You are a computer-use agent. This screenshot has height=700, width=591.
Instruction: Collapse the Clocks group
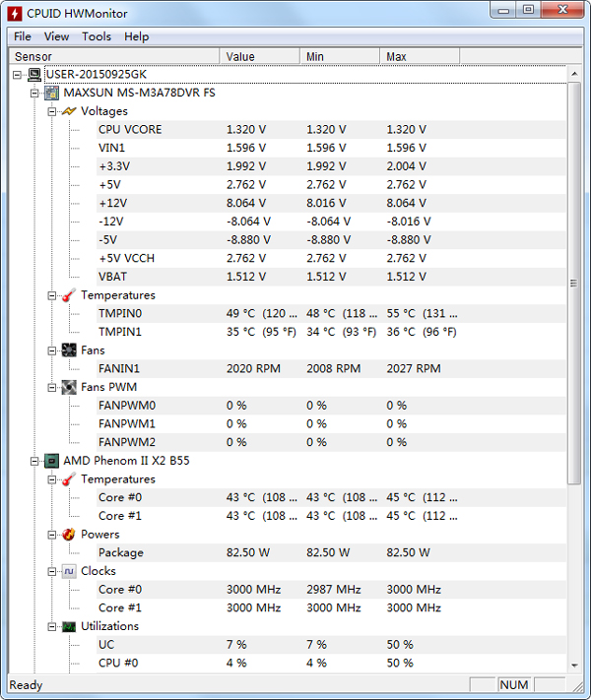click(x=52, y=571)
